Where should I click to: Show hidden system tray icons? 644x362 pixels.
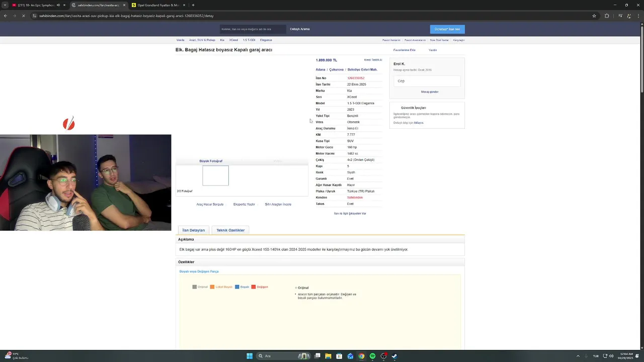tap(578, 356)
